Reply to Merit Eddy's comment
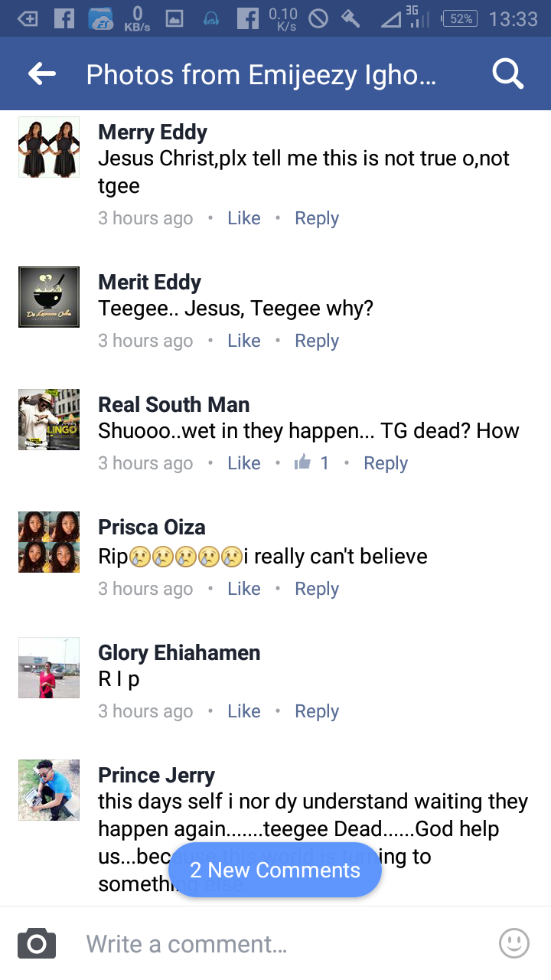Screen dimensions: 551x980 click(317, 341)
